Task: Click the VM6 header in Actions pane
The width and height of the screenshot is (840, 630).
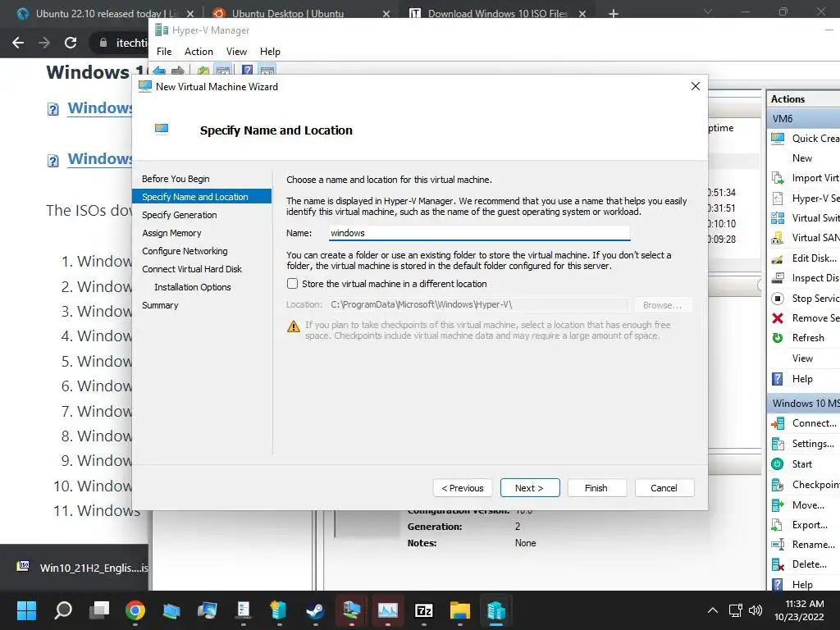Action: click(x=803, y=118)
